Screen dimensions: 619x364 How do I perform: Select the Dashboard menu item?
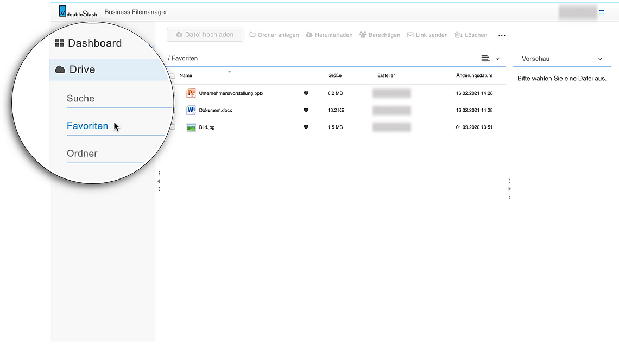click(x=94, y=43)
